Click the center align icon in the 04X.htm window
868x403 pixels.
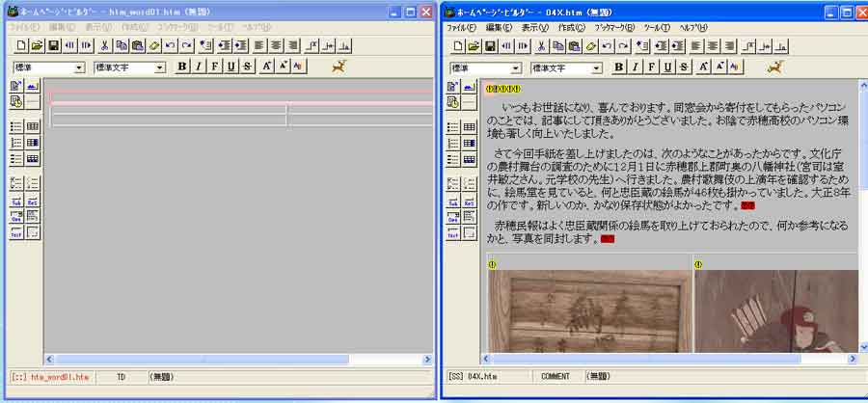(713, 46)
